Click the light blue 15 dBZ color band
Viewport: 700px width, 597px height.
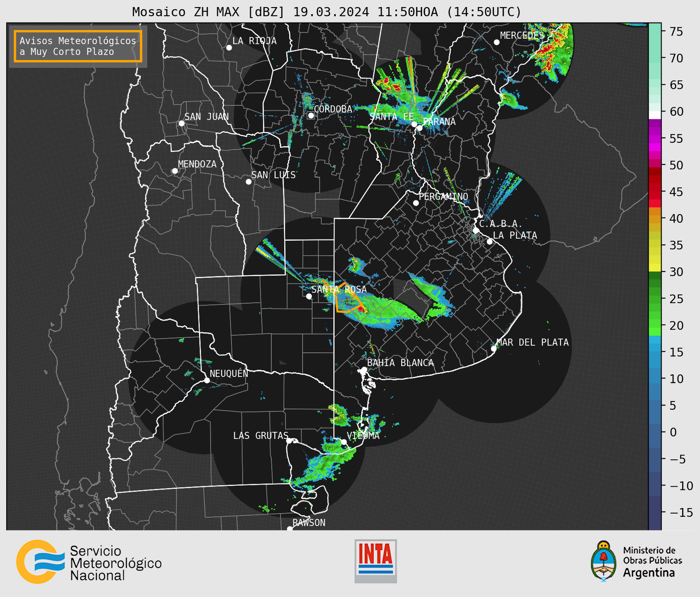point(654,352)
